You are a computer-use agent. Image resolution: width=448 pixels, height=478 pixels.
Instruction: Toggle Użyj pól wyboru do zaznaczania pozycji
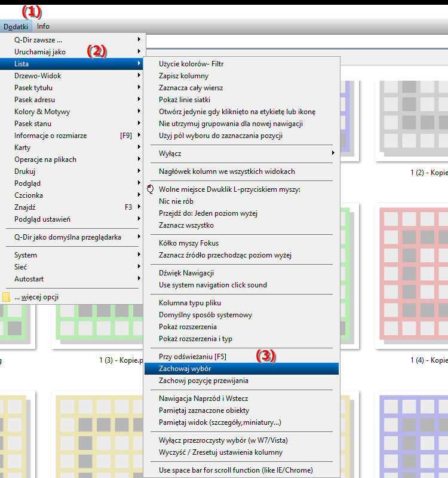[241, 136]
